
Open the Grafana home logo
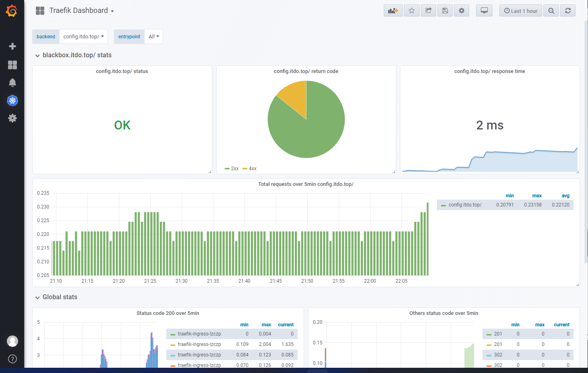pyautogui.click(x=12, y=10)
